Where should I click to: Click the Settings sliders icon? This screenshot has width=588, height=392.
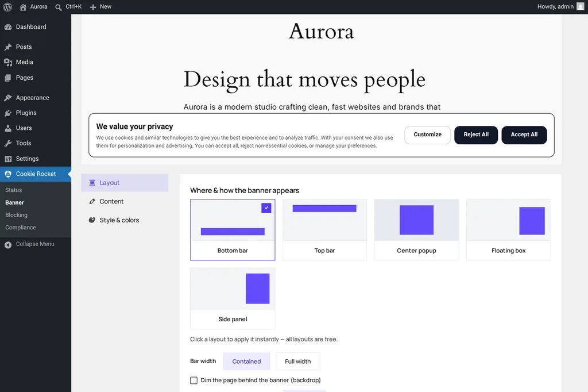click(8, 159)
